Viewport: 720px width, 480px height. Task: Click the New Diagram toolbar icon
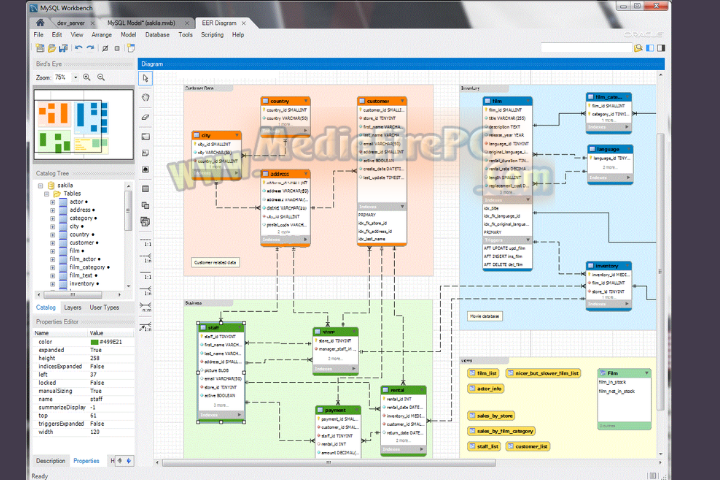point(131,48)
